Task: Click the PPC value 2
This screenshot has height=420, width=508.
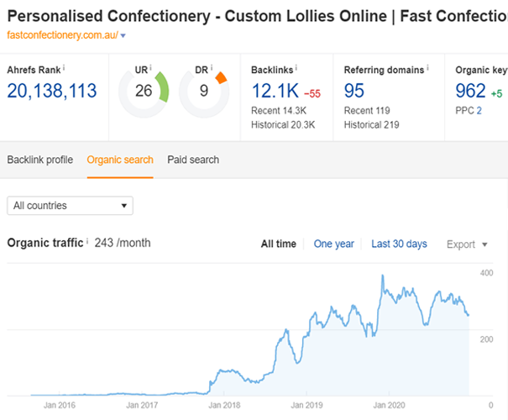Action: pos(479,111)
